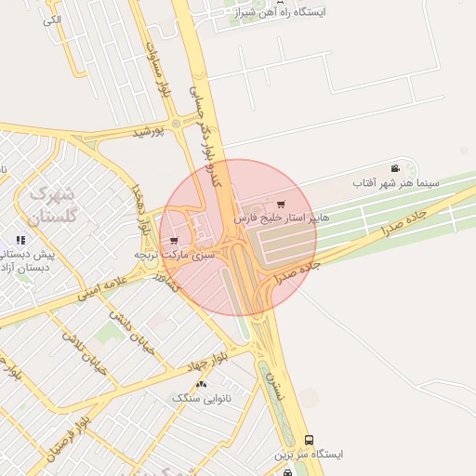Click the علامه امینی road label
476x476 pixels.
102,288
